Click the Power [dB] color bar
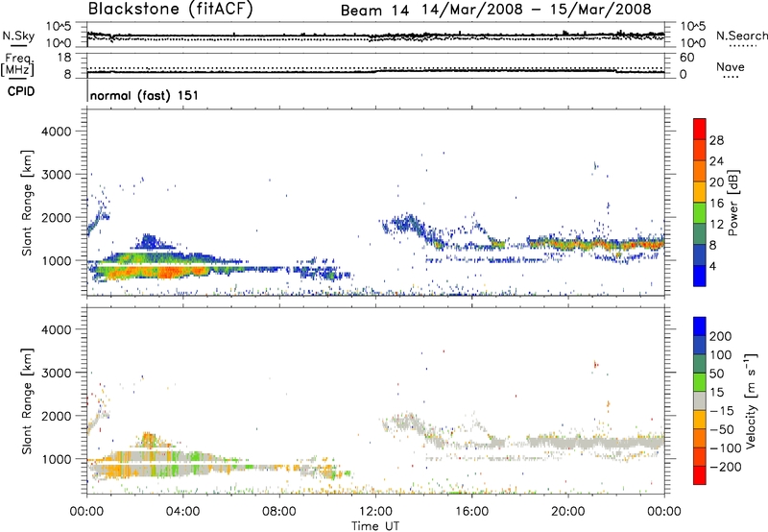The image size is (768, 532). pyautogui.click(x=700, y=202)
